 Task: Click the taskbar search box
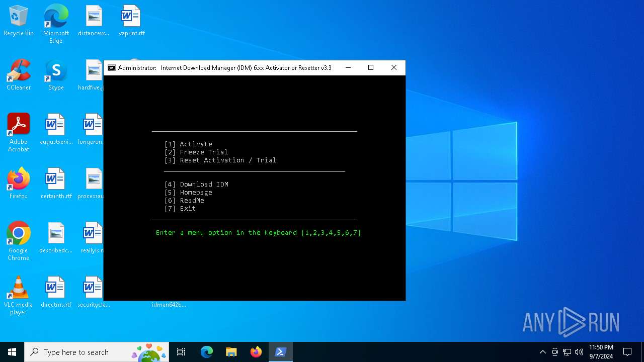(x=97, y=352)
